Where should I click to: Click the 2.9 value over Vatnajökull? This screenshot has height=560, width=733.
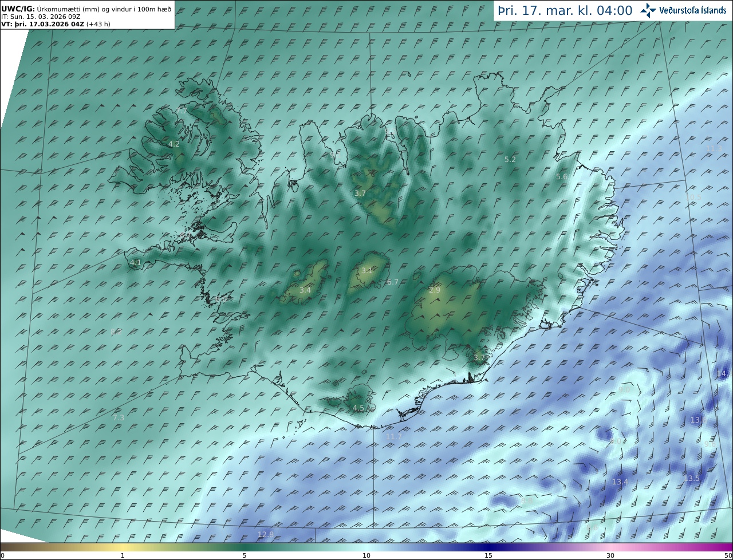tap(435, 290)
